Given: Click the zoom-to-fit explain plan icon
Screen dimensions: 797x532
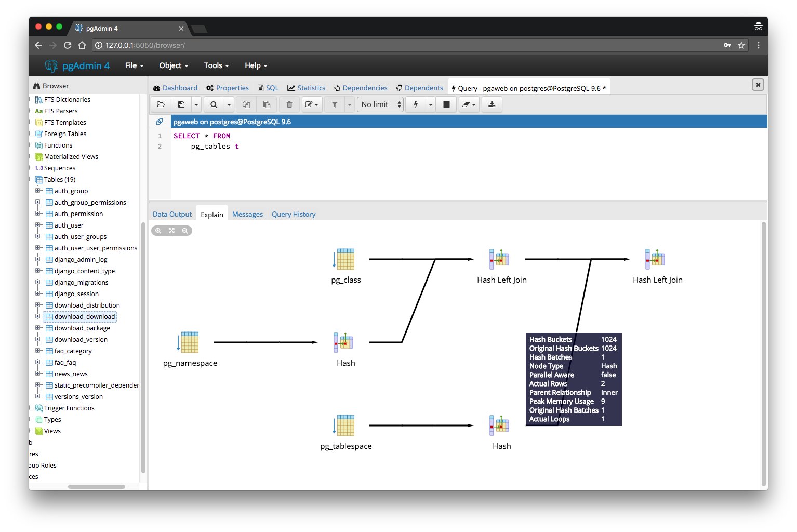Looking at the screenshot, I should [x=171, y=231].
